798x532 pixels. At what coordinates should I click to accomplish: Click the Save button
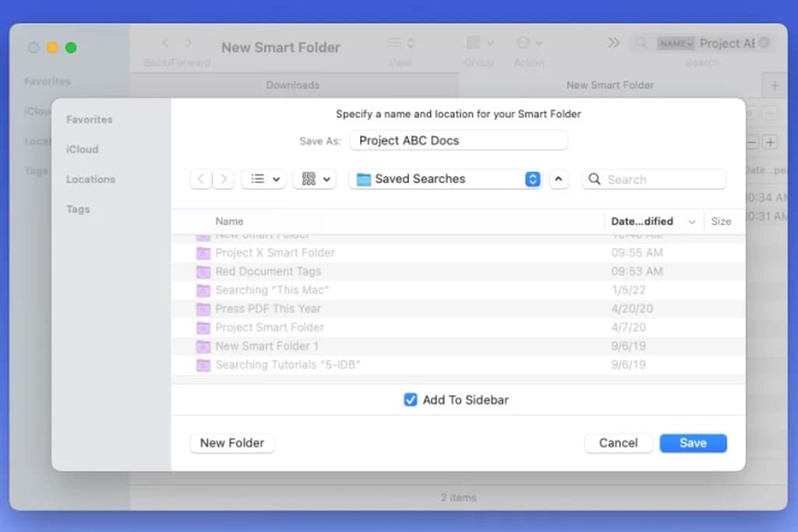[x=693, y=442]
